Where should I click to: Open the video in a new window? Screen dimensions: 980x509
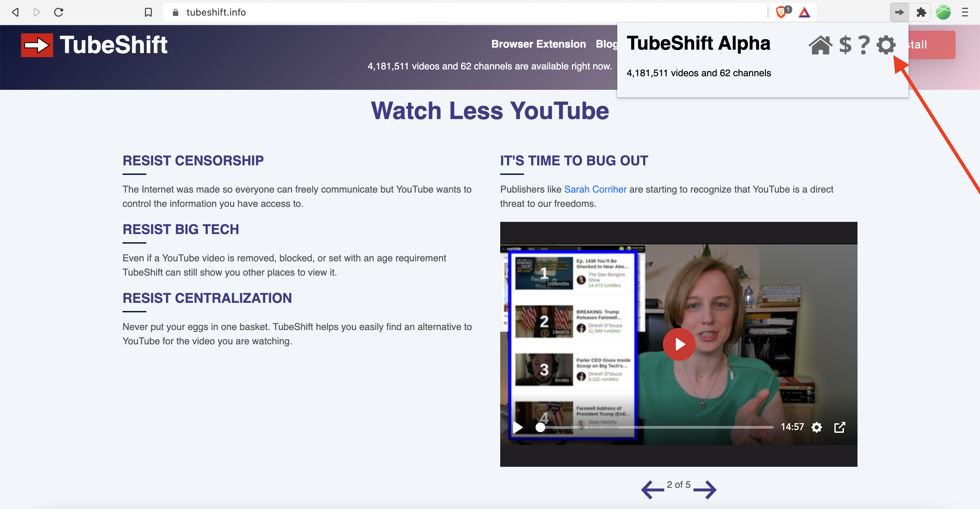839,427
